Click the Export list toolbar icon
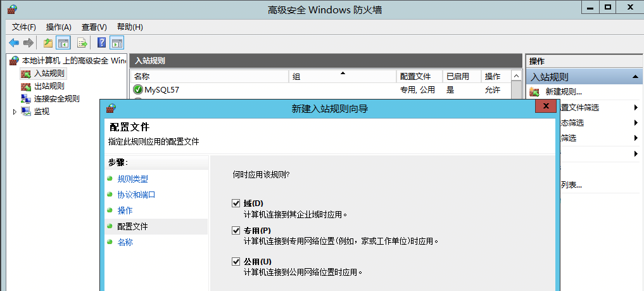Image resolution: width=644 pixels, height=291 pixels. [x=82, y=42]
